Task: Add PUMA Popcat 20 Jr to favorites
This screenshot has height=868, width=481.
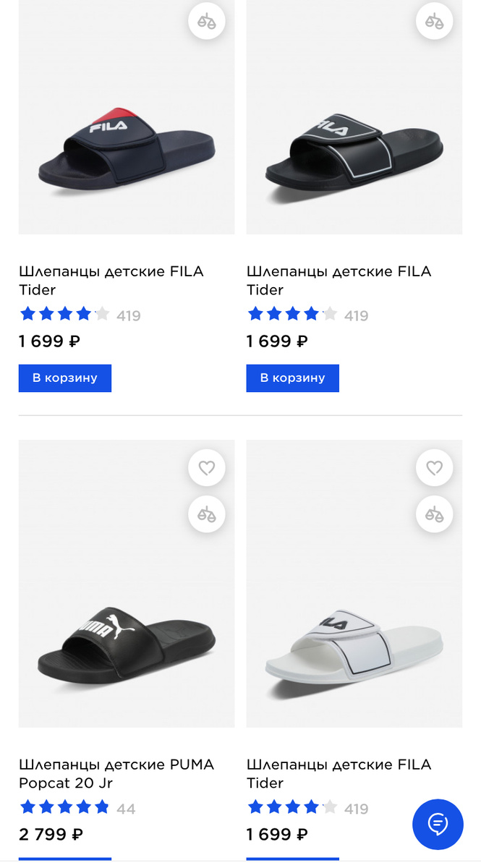Action: pos(207,469)
